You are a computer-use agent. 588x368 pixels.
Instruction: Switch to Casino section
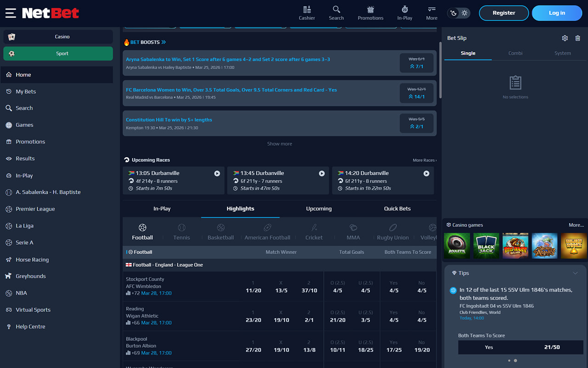58,37
